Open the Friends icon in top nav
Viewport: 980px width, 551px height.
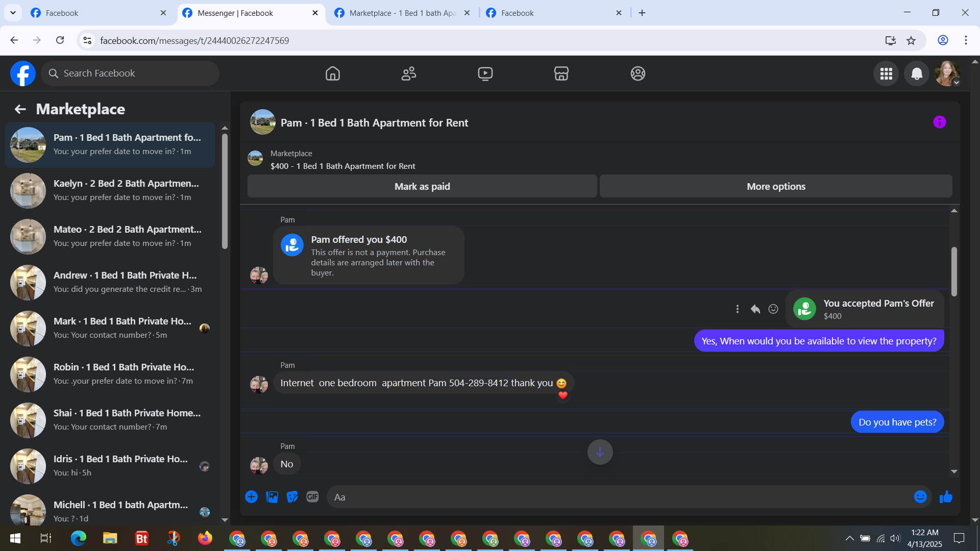click(409, 73)
